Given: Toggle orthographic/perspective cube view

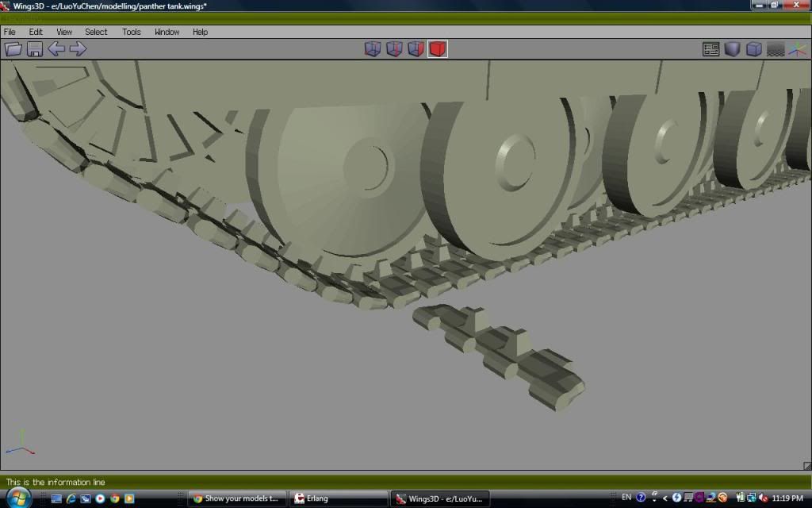Looking at the screenshot, I should [754, 49].
